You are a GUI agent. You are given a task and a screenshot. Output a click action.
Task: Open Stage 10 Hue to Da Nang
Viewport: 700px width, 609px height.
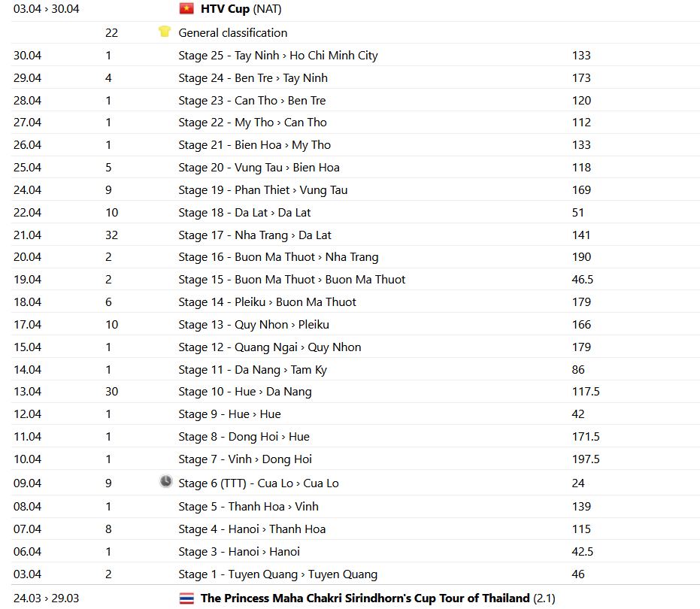(244, 392)
